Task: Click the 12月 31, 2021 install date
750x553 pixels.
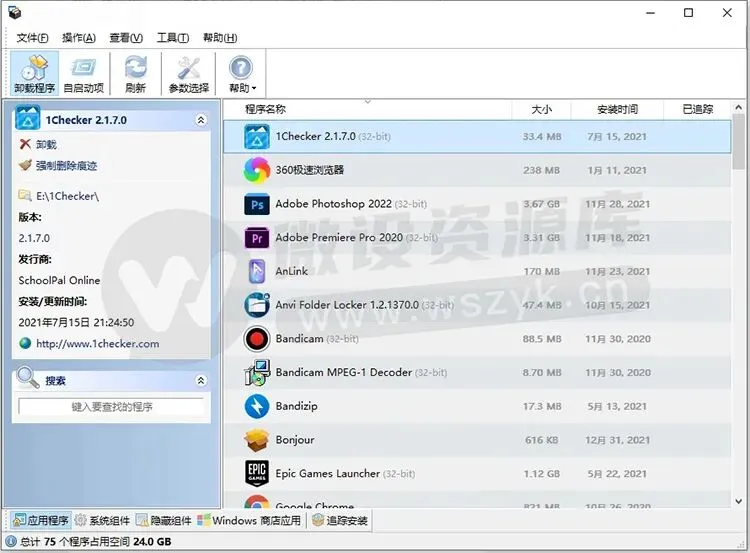Action: coord(618,440)
